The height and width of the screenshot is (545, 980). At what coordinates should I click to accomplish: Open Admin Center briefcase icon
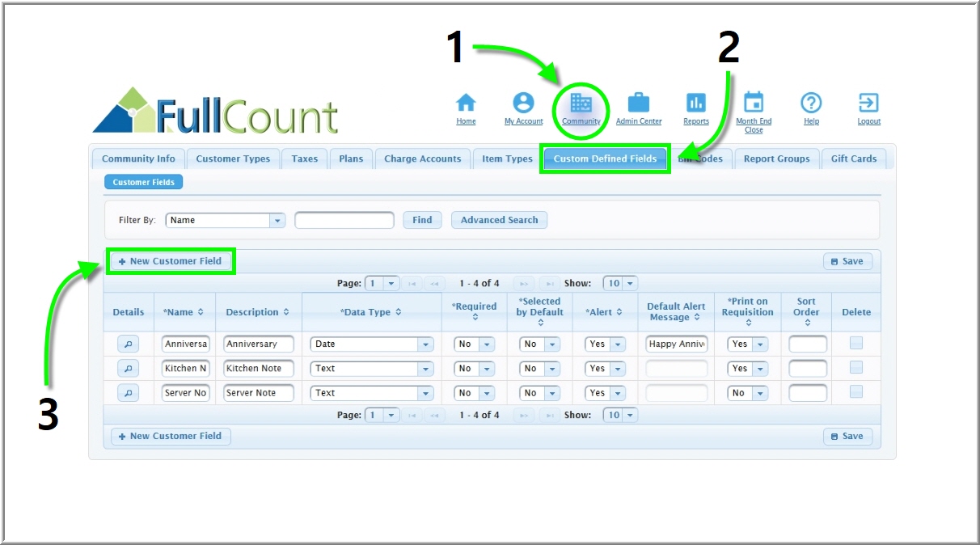point(638,104)
